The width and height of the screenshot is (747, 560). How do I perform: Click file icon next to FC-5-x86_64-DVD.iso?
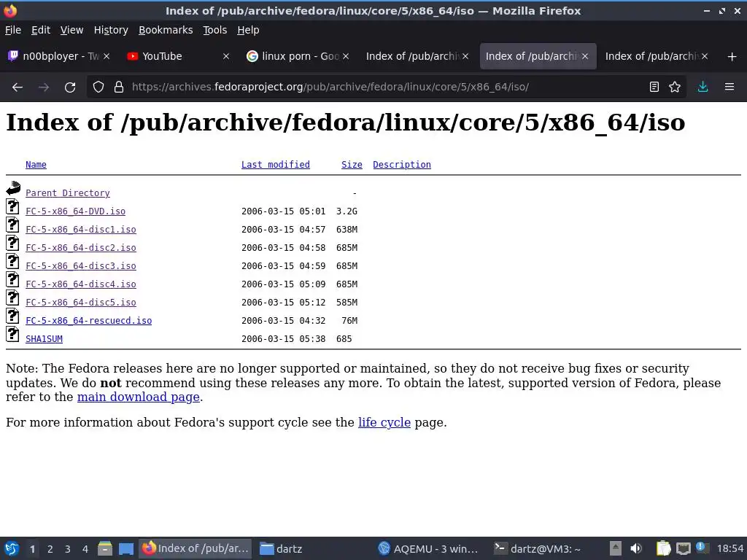tap(13, 206)
